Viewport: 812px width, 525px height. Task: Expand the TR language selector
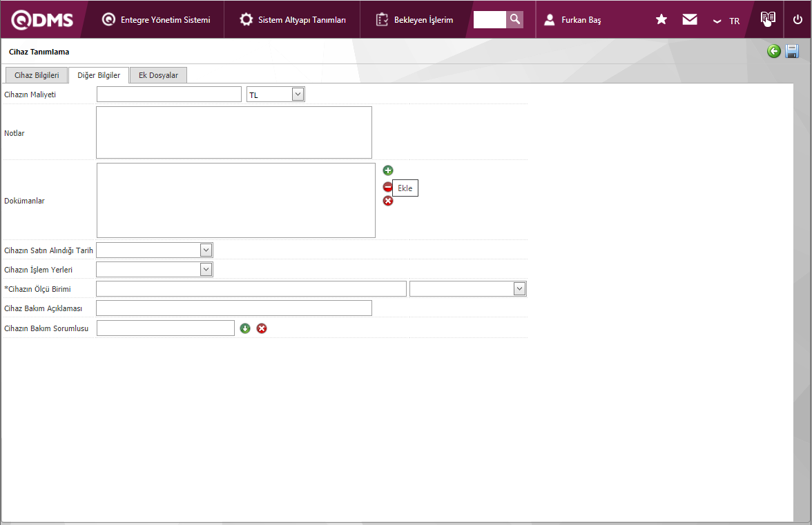point(726,21)
